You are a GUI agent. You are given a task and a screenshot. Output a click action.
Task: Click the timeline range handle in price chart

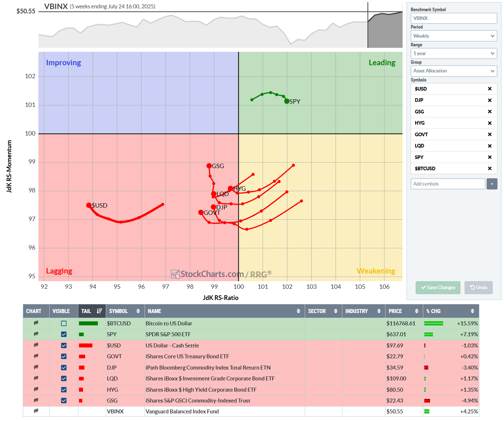368,25
